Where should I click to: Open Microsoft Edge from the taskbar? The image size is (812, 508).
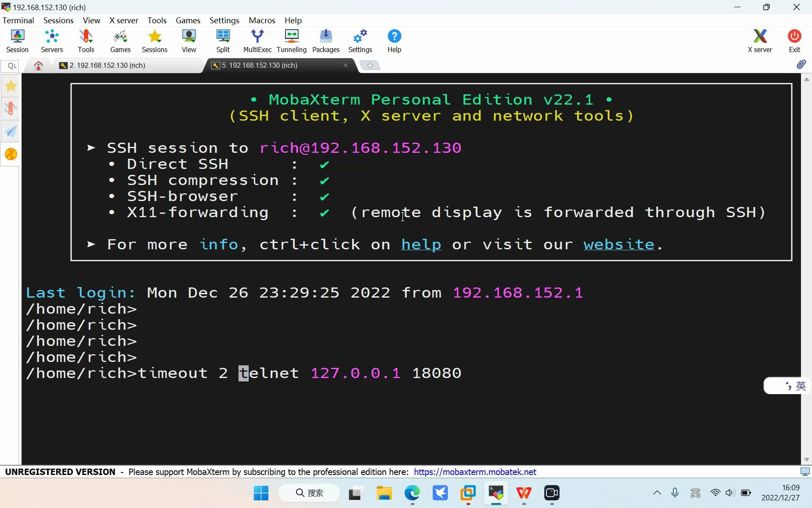pyautogui.click(x=412, y=493)
